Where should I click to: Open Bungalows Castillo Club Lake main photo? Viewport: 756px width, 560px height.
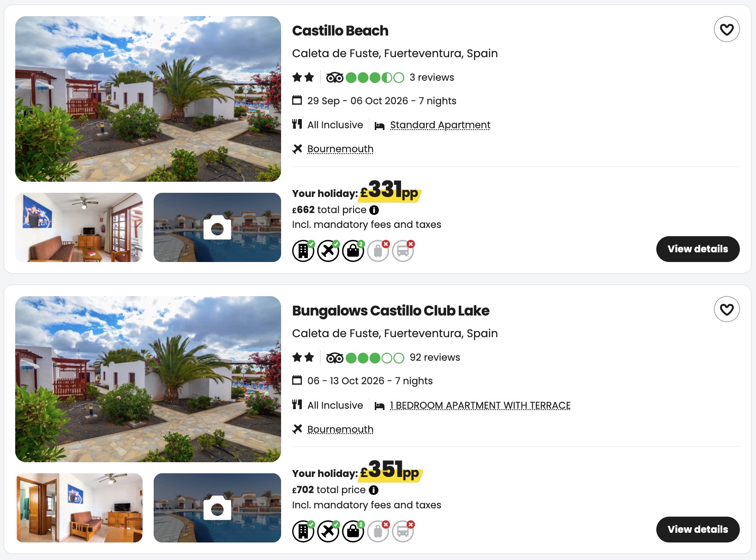tap(148, 379)
